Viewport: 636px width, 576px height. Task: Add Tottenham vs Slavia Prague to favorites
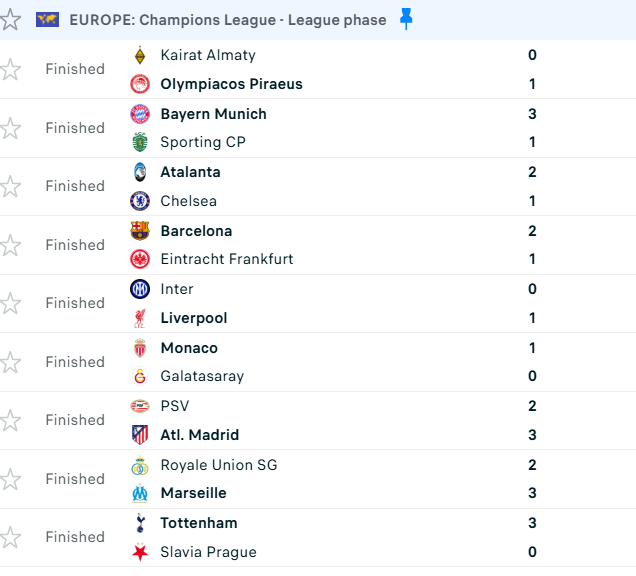click(x=10, y=537)
